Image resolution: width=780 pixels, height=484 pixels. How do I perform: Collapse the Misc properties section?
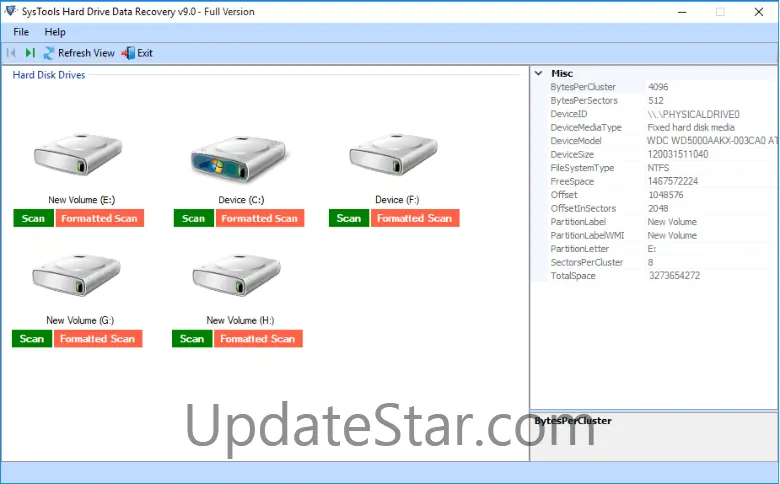click(538, 73)
